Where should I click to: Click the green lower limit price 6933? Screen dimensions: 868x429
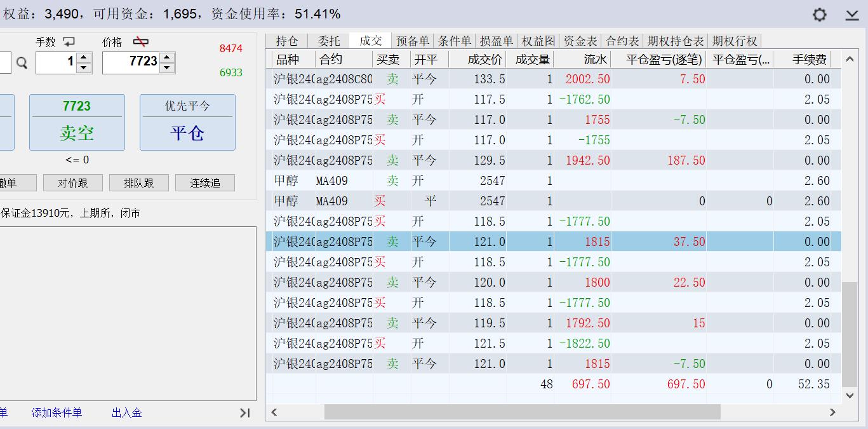tap(231, 72)
